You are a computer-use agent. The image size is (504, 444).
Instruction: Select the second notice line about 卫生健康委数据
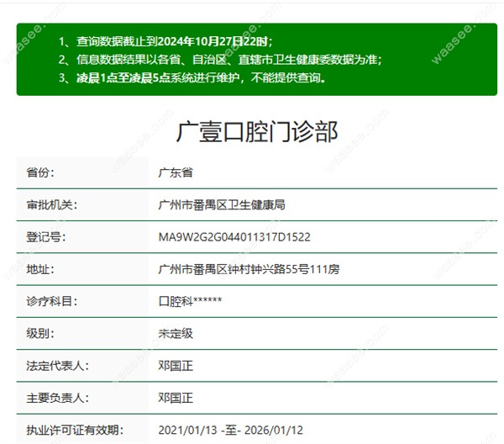(x=221, y=60)
